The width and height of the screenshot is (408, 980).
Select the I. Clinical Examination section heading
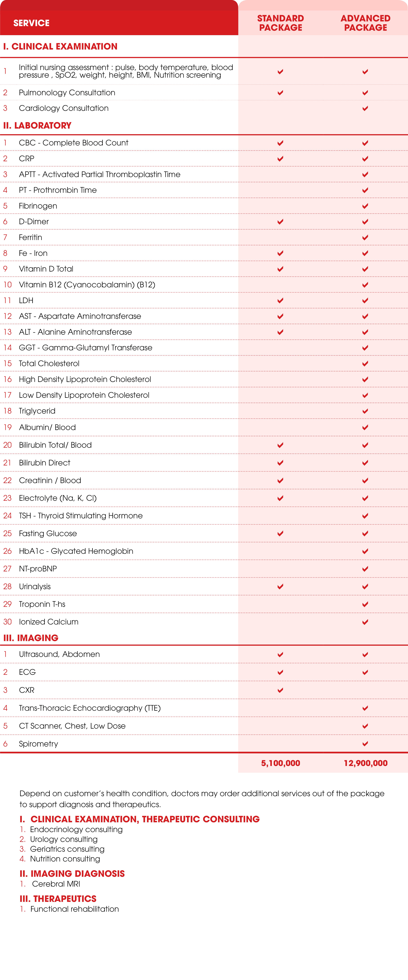(x=60, y=46)
